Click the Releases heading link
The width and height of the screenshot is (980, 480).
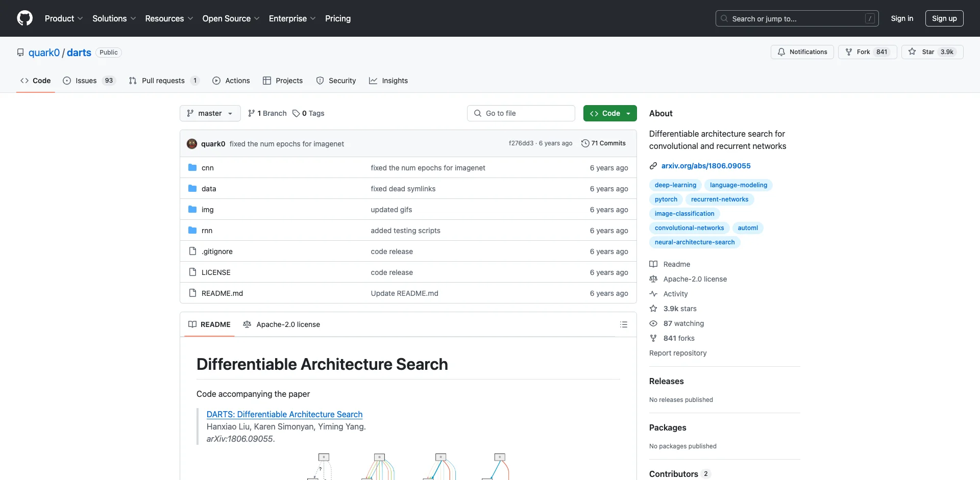pyautogui.click(x=666, y=381)
